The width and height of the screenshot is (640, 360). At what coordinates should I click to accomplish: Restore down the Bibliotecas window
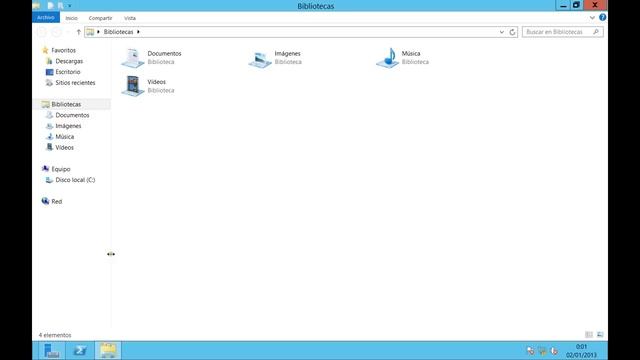click(x=576, y=5)
